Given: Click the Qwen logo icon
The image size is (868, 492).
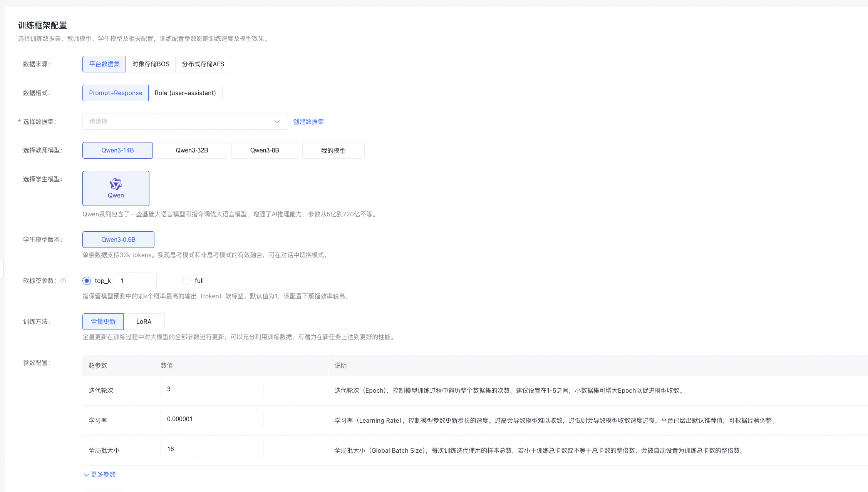Looking at the screenshot, I should pos(116,184).
